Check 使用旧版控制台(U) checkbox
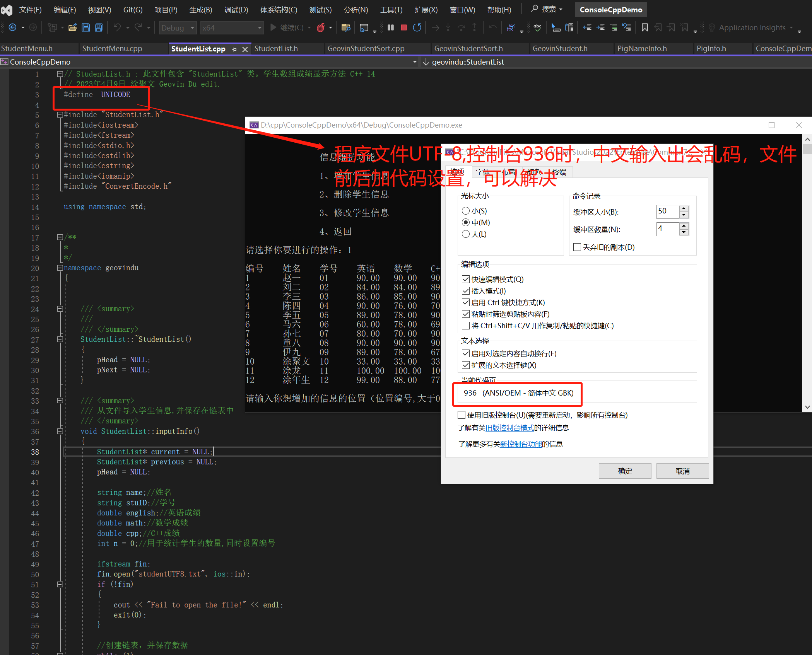Image resolution: width=812 pixels, height=655 pixels. (461, 415)
